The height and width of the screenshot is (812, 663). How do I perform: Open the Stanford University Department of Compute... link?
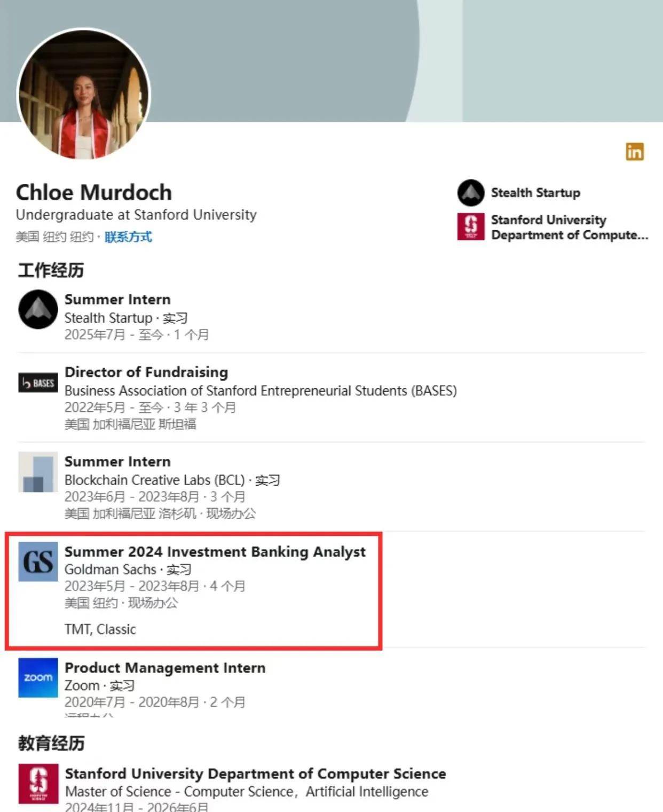[570, 227]
